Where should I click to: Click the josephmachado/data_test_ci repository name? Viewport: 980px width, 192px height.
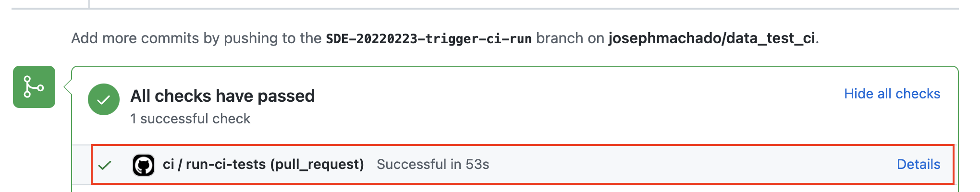point(711,38)
